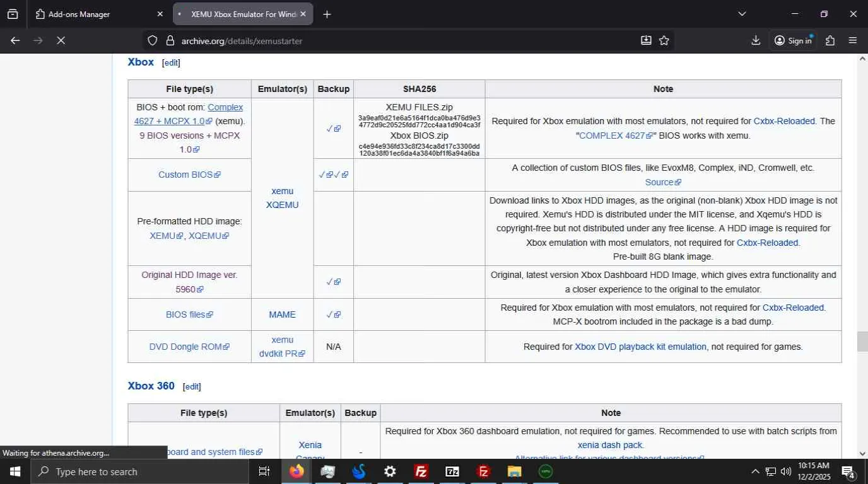
Task: Open the volume control tray icon
Action: coord(785,471)
